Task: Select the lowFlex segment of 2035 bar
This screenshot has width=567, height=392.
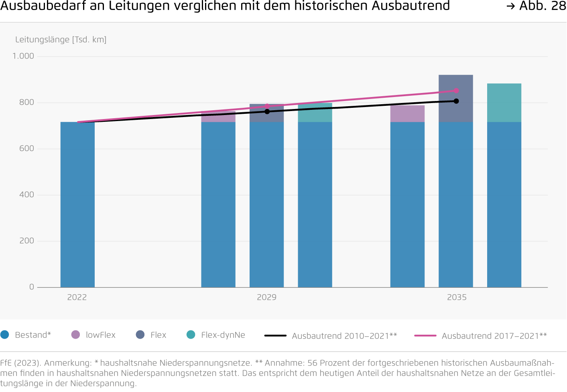Action: (407, 113)
